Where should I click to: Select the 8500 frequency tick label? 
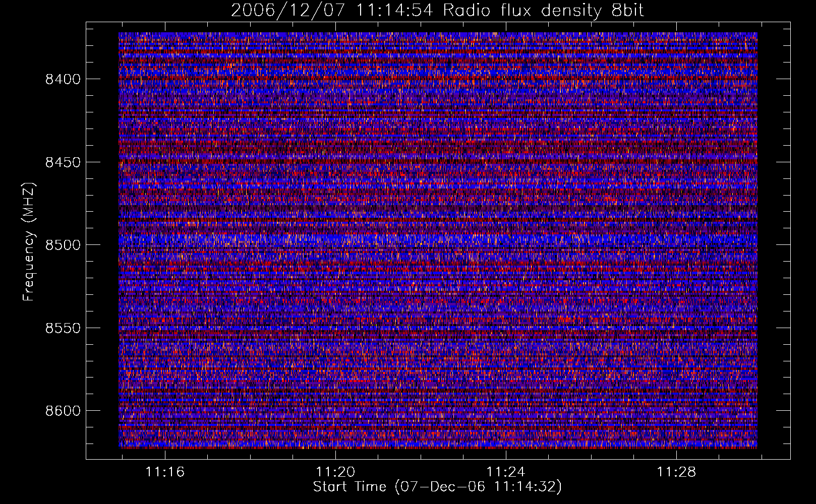click(x=63, y=245)
